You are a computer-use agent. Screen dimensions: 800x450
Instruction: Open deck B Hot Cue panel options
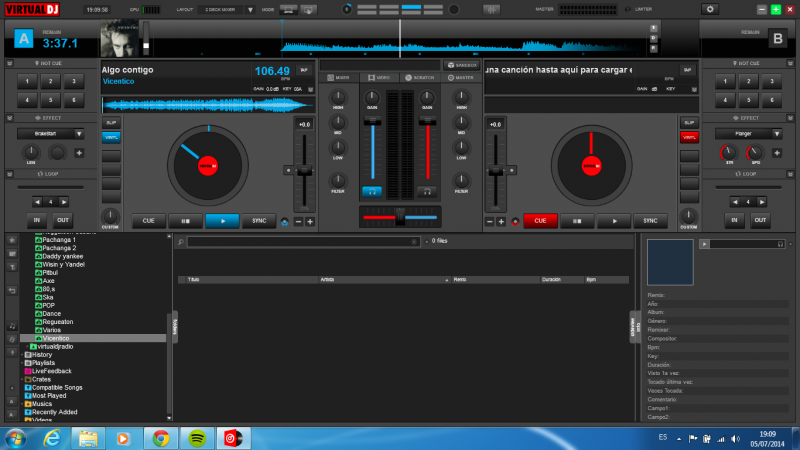pos(790,63)
